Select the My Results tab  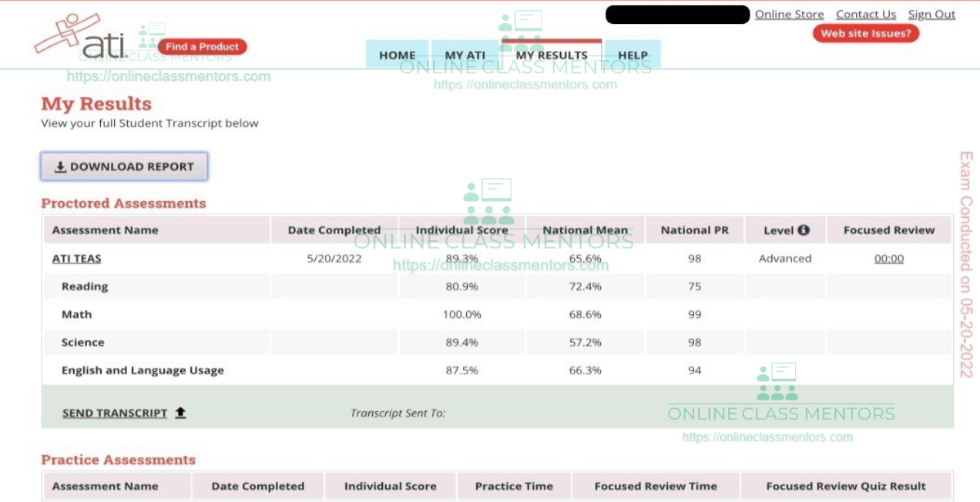[551, 55]
